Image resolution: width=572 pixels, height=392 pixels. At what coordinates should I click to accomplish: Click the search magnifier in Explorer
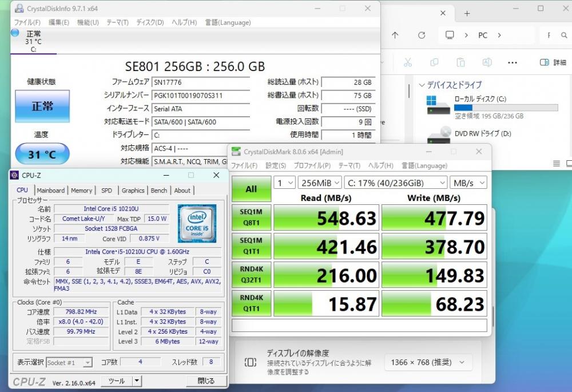[x=564, y=35]
